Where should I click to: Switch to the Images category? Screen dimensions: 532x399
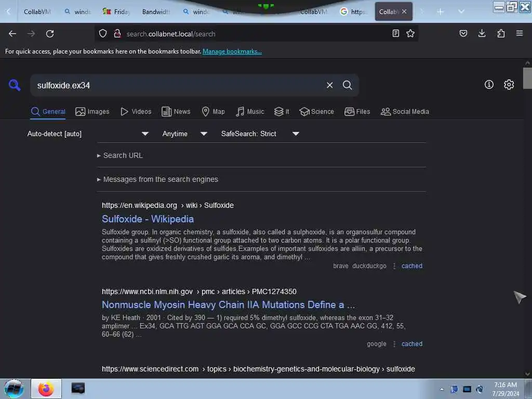[x=92, y=112]
